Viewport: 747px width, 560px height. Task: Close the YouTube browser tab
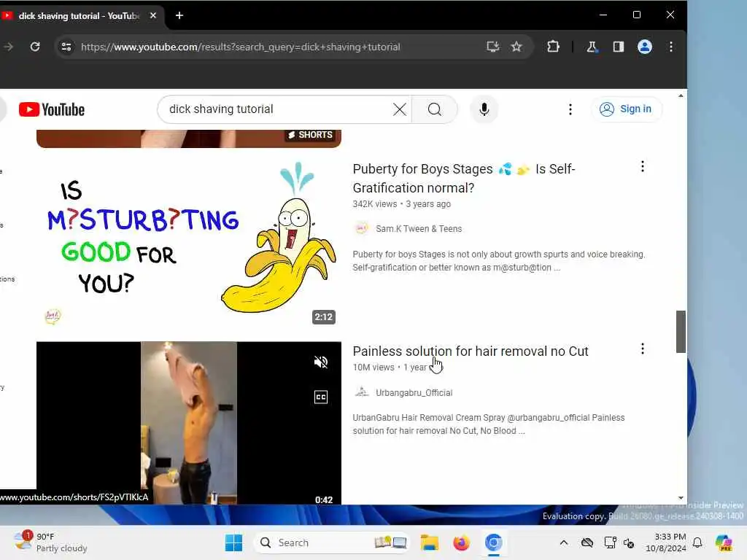pos(153,16)
